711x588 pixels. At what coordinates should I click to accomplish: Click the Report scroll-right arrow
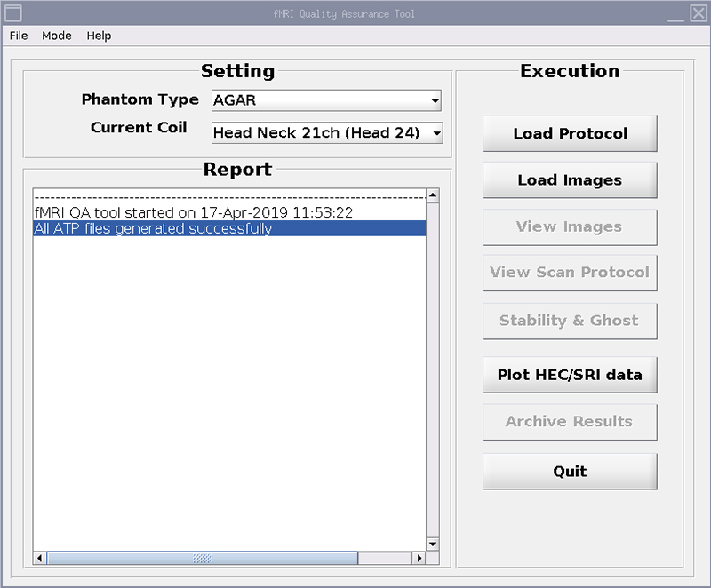click(419, 559)
